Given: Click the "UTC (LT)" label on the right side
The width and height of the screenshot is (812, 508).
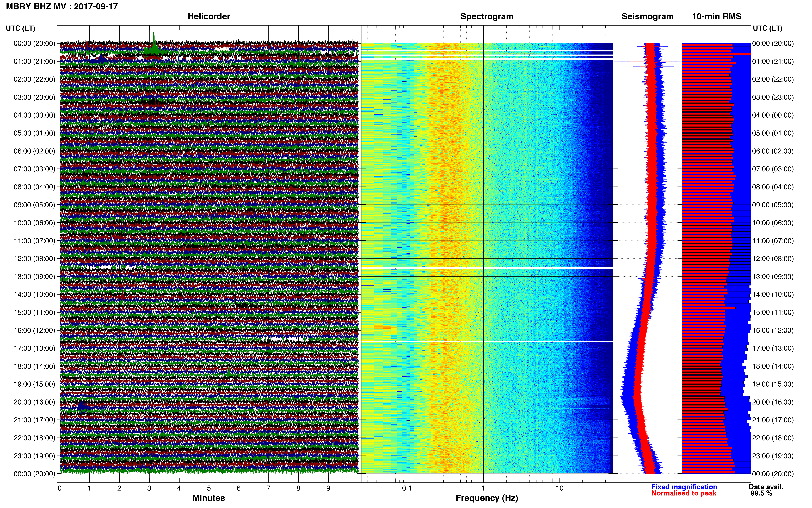Looking at the screenshot, I should click(x=767, y=28).
